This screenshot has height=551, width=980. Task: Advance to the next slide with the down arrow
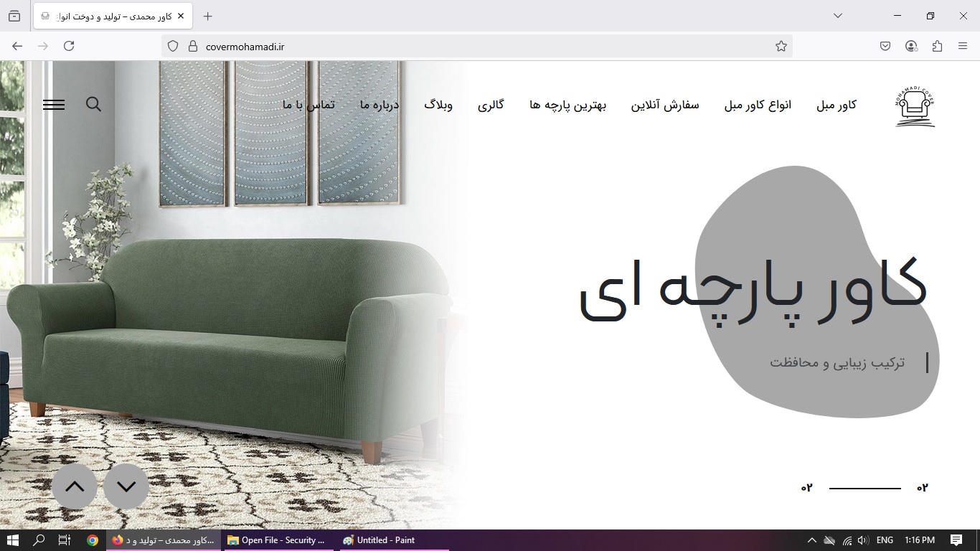click(126, 486)
